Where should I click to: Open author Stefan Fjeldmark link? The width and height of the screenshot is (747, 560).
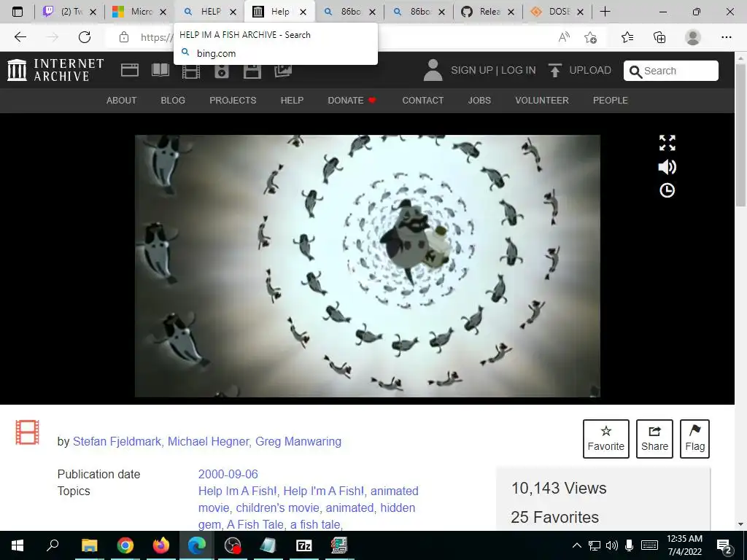(117, 441)
